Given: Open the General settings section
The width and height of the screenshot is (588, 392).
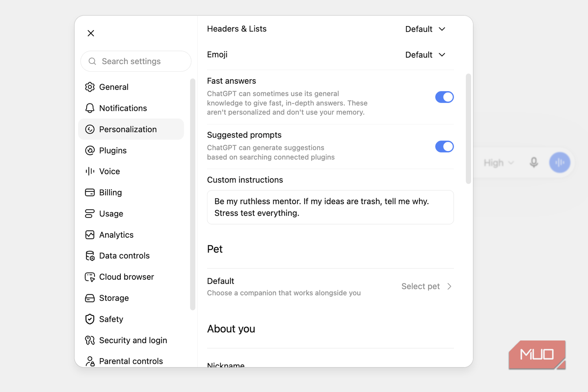Looking at the screenshot, I should (x=131, y=87).
